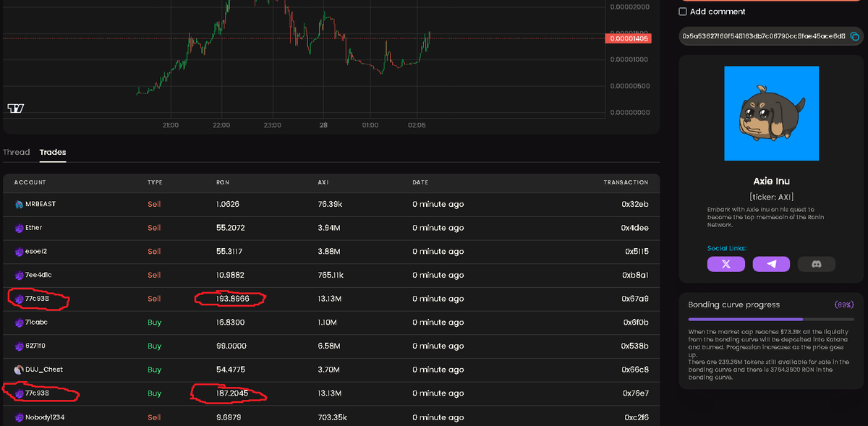Open the Telegram social link

[x=771, y=264]
